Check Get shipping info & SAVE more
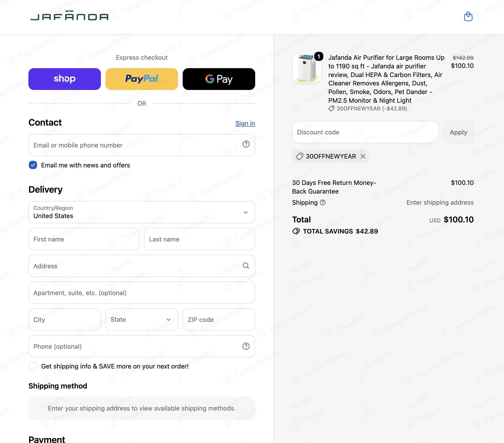 point(33,366)
